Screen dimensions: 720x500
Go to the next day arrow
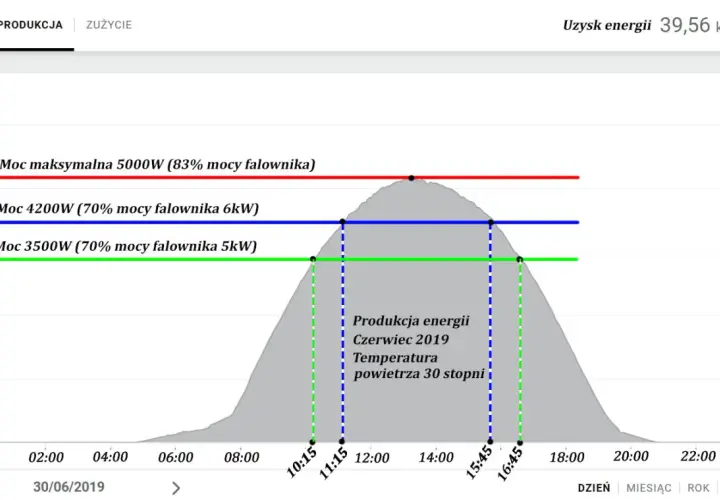(x=176, y=488)
